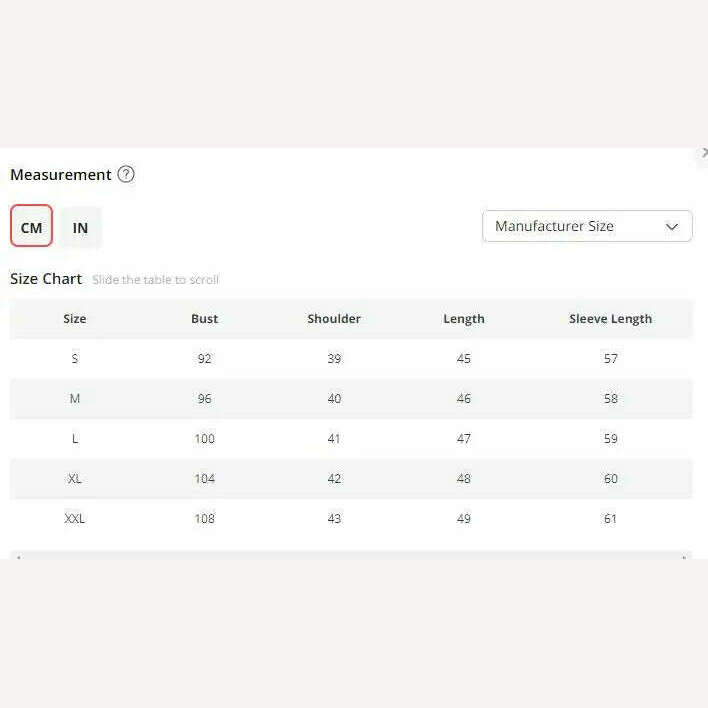This screenshot has height=708, width=708.
Task: Select the XXL size row
Action: click(x=351, y=518)
